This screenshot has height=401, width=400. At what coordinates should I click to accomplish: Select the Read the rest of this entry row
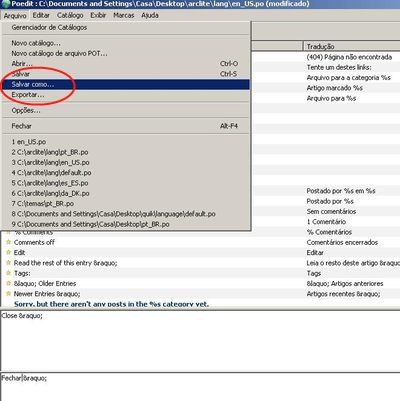tap(200, 263)
